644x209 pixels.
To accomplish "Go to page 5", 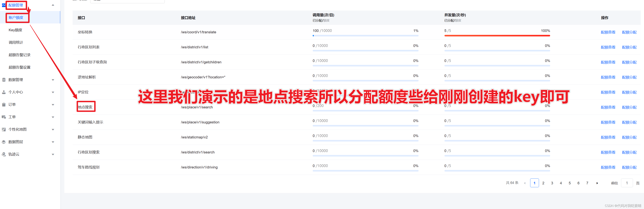I will [x=569, y=183].
